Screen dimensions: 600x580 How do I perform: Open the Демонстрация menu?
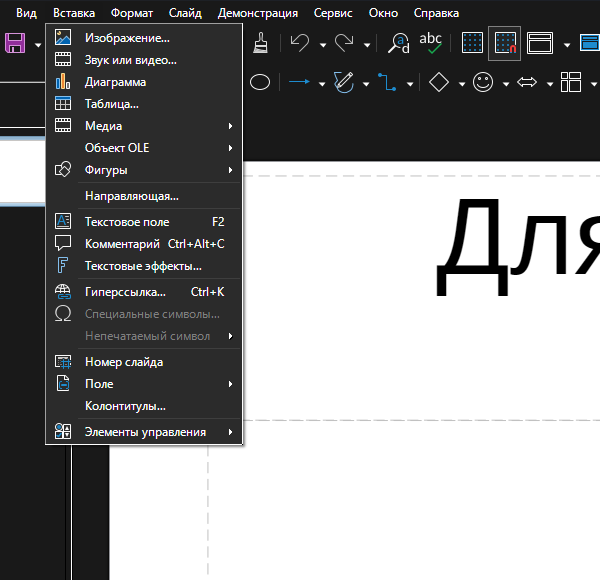[258, 13]
